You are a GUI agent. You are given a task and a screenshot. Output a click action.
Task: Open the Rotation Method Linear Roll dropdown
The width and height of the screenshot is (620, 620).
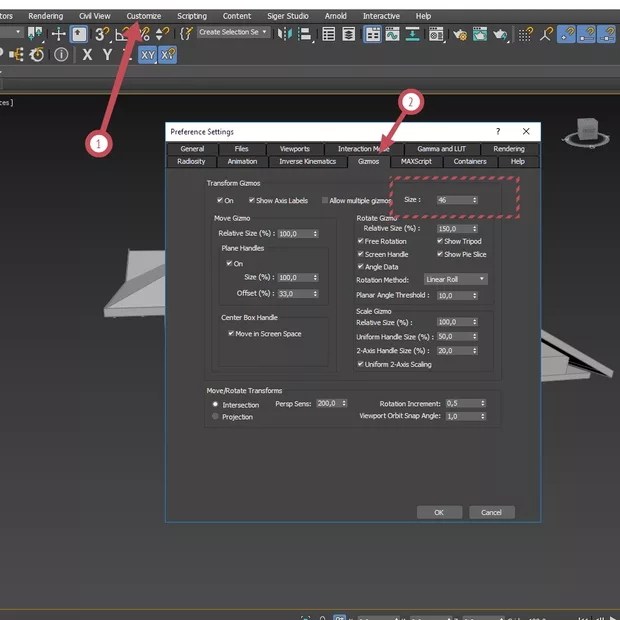coord(455,279)
